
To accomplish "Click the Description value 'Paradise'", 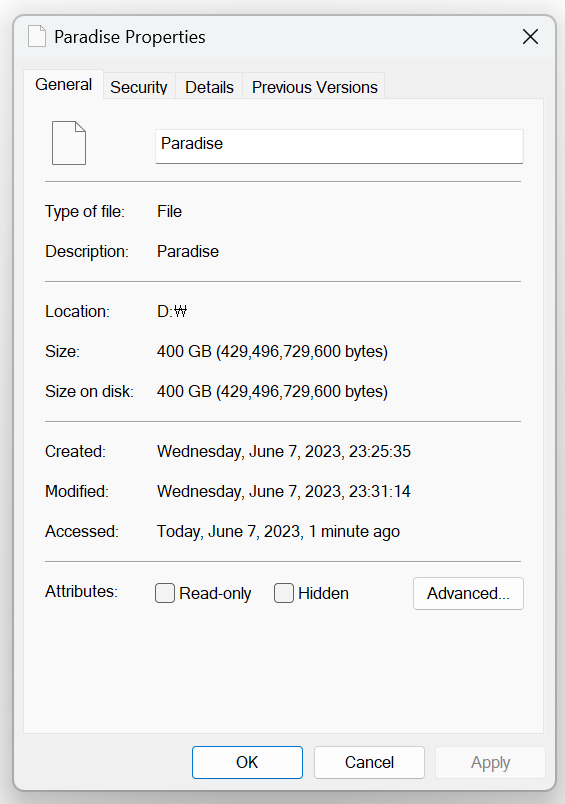I will pos(188,251).
